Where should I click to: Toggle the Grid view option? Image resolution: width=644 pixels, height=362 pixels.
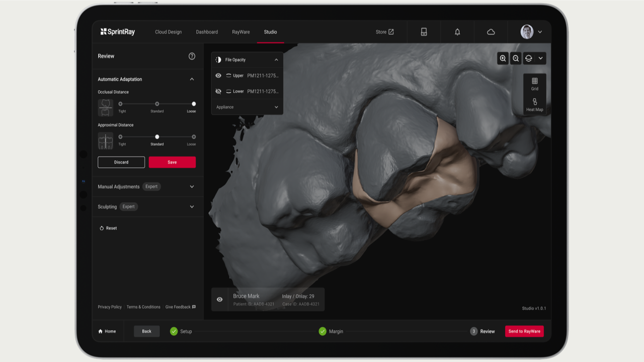[x=535, y=84]
